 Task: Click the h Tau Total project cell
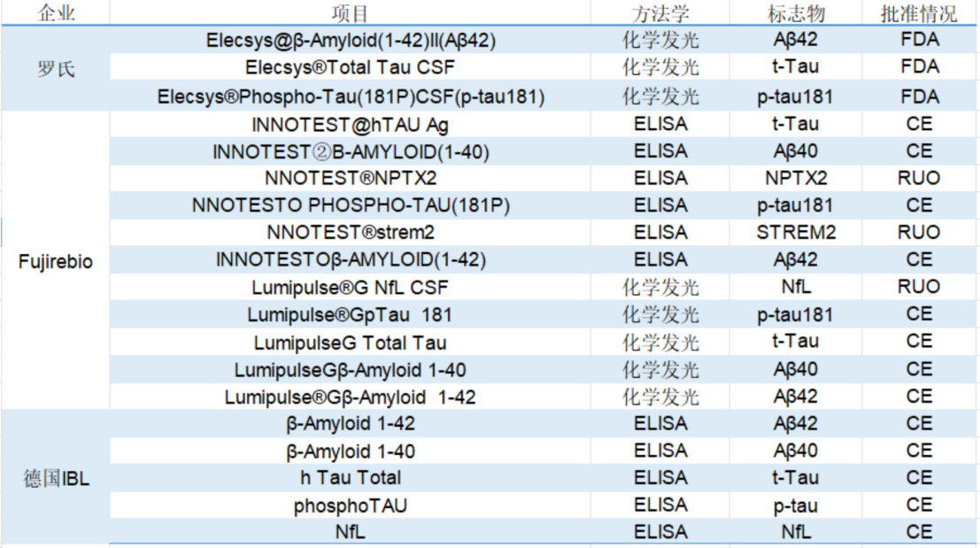(350, 478)
